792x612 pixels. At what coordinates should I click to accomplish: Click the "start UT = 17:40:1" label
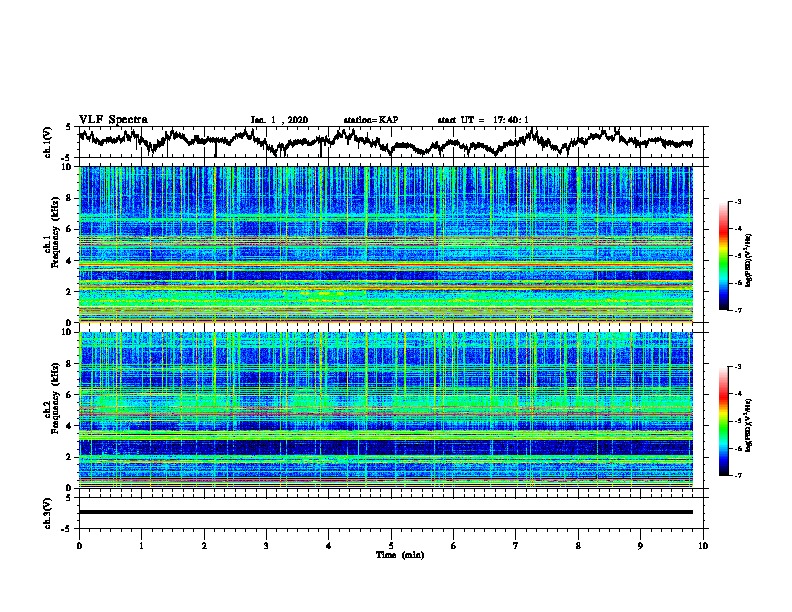(483, 120)
